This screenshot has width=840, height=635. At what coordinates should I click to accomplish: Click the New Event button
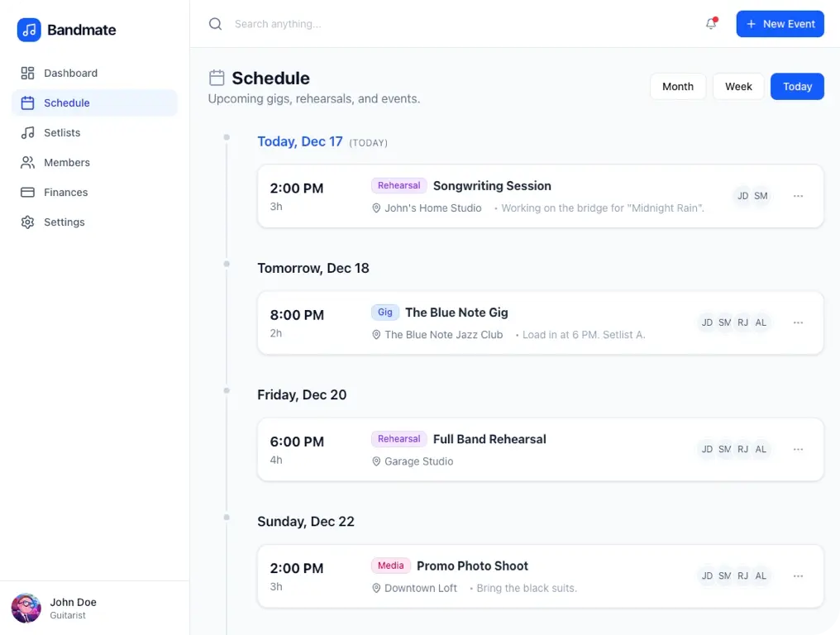tap(780, 24)
